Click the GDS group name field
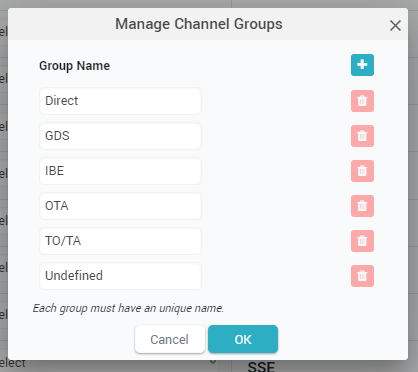 120,136
